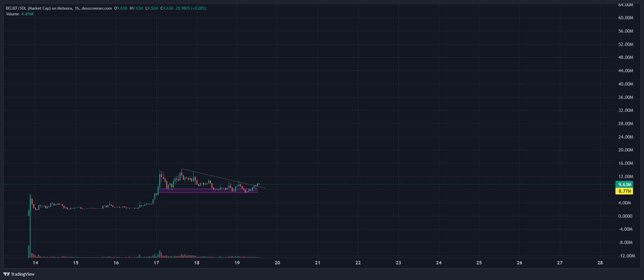Click the 48.00M price axis label
Viewport: 644px width, 280px height.
tap(626, 58)
